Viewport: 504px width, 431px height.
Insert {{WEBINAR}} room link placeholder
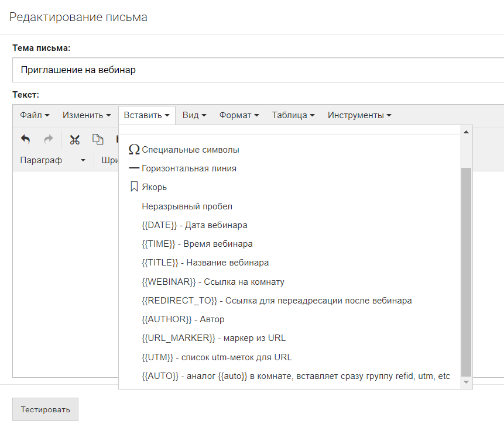click(x=213, y=282)
